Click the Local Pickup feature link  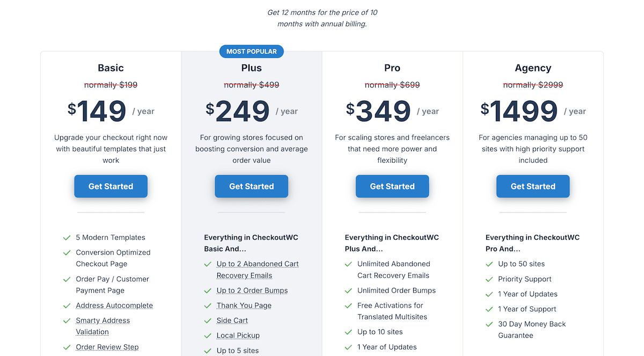pos(238,336)
